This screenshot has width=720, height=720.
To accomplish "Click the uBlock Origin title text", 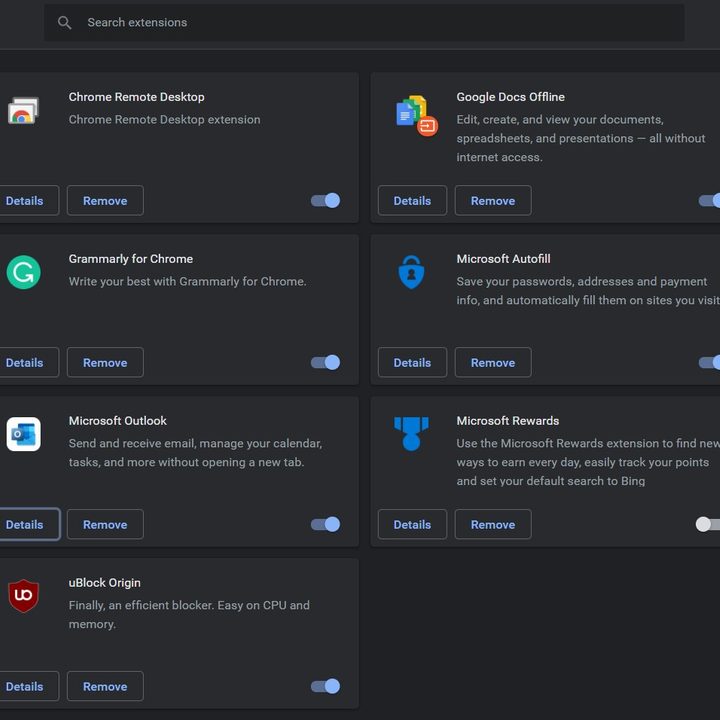I will tap(104, 583).
